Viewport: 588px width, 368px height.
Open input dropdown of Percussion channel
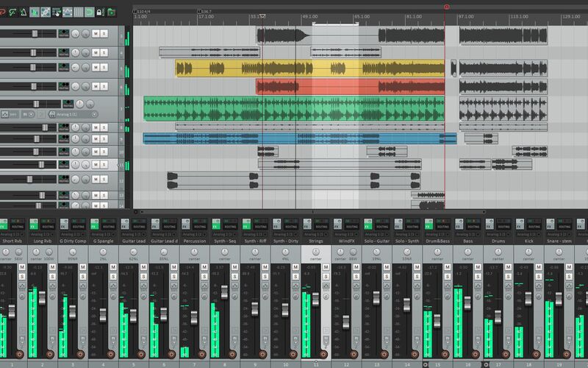pyautogui.click(x=194, y=234)
